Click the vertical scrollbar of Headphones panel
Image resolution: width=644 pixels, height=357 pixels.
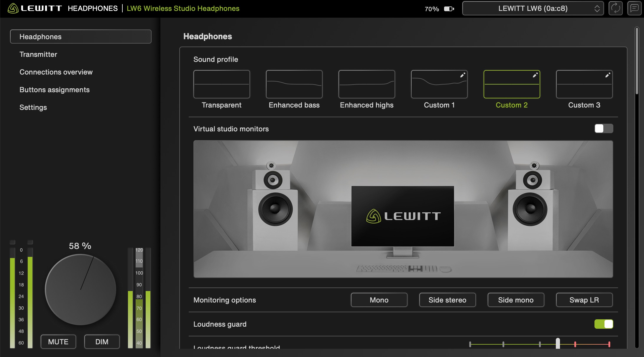pyautogui.click(x=637, y=61)
